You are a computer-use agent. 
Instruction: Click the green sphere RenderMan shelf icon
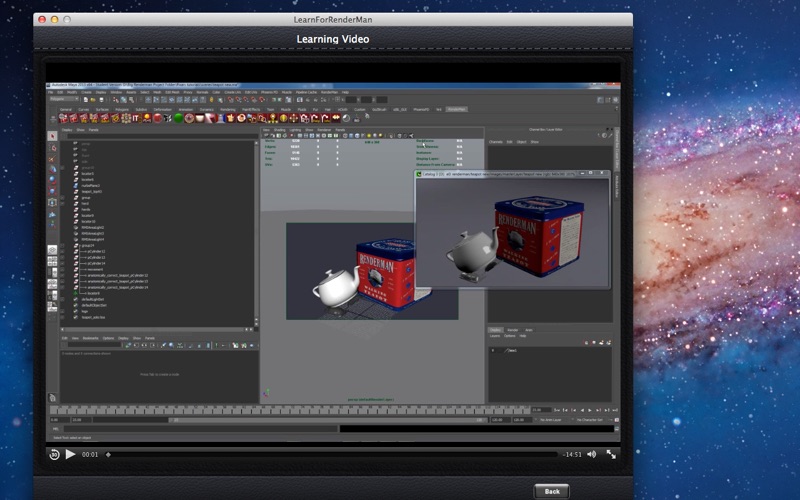pos(178,118)
